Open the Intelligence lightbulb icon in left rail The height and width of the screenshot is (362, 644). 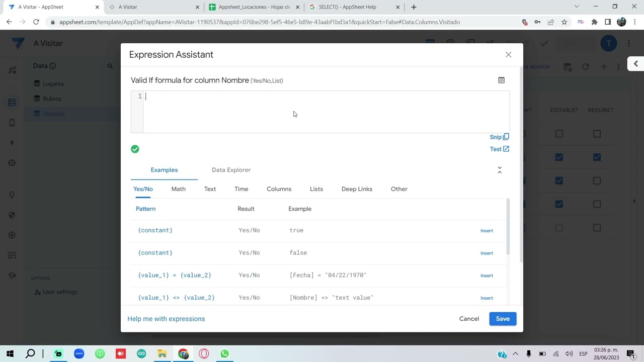[12, 195]
